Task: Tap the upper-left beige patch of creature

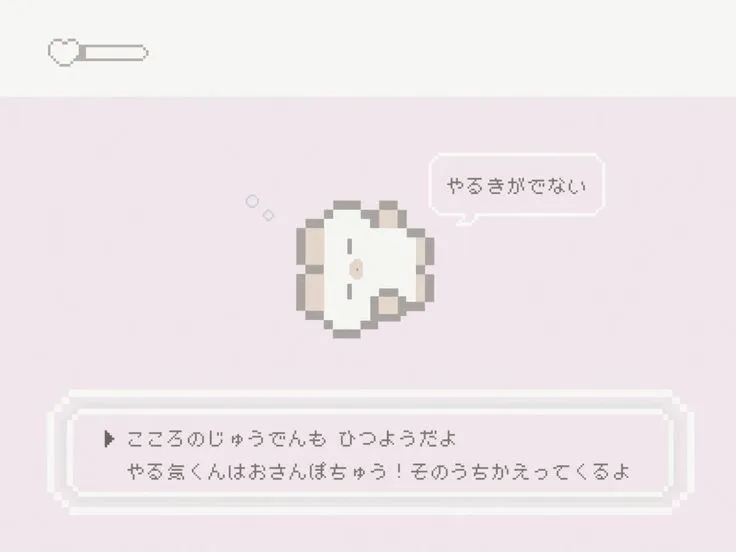Action: (x=314, y=246)
